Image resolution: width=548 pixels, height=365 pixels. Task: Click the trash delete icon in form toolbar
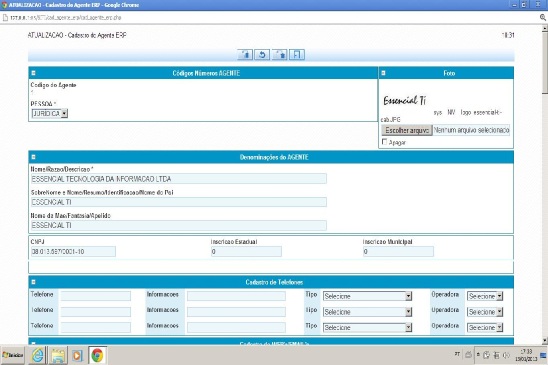pyautogui.click(x=280, y=55)
